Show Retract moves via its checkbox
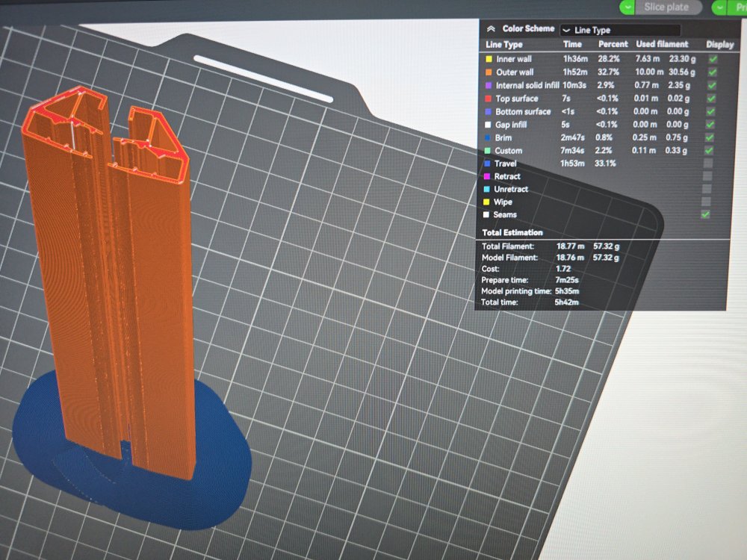The height and width of the screenshot is (560, 747). (x=707, y=176)
